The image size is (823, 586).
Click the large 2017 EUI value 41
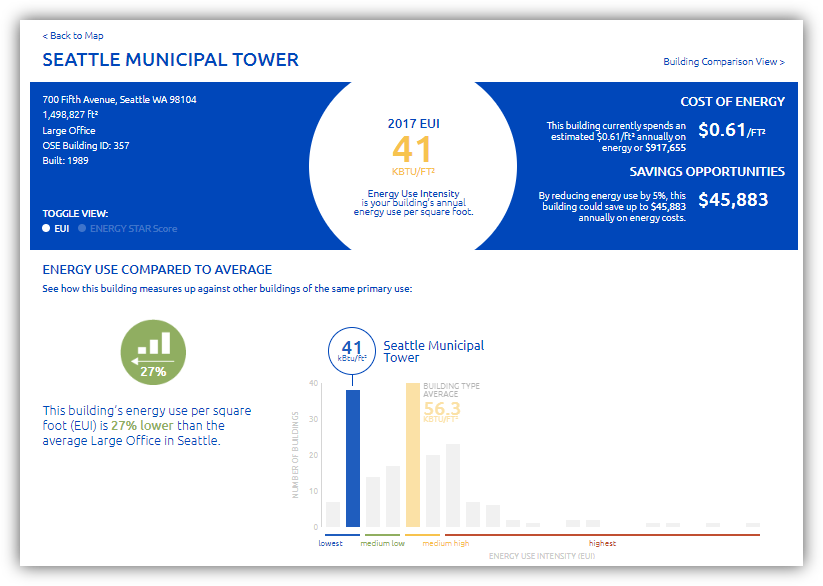coord(413,149)
